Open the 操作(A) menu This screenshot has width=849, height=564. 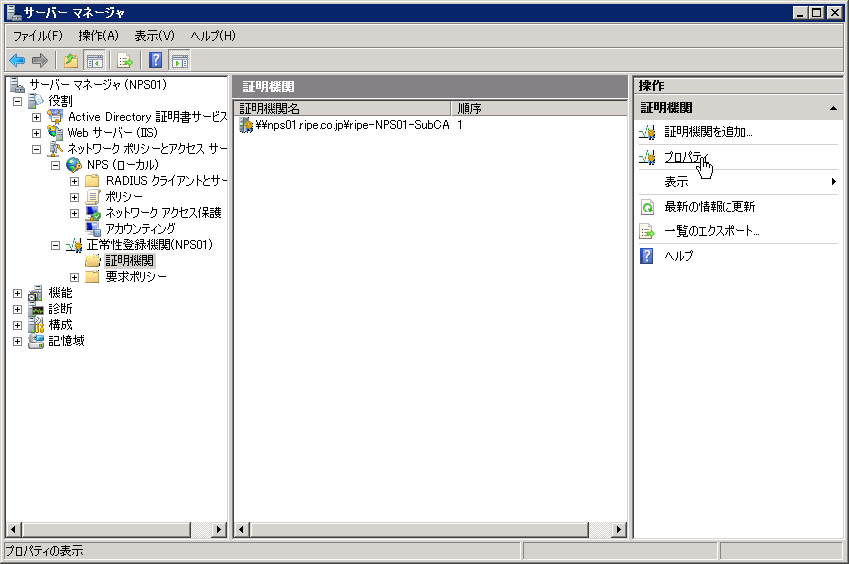point(98,36)
